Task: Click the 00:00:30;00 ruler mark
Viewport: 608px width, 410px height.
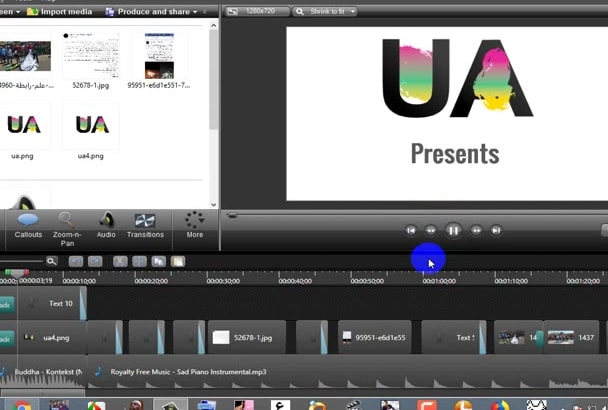Action: coord(223,281)
